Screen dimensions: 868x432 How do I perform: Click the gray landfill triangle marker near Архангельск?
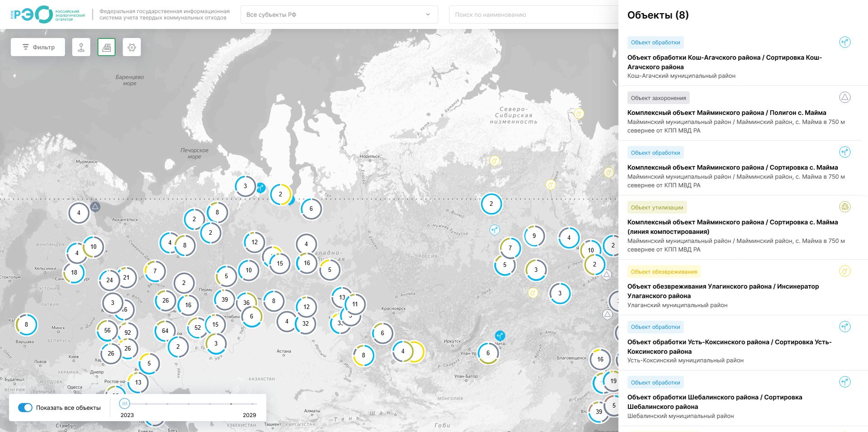pyautogui.click(x=95, y=207)
